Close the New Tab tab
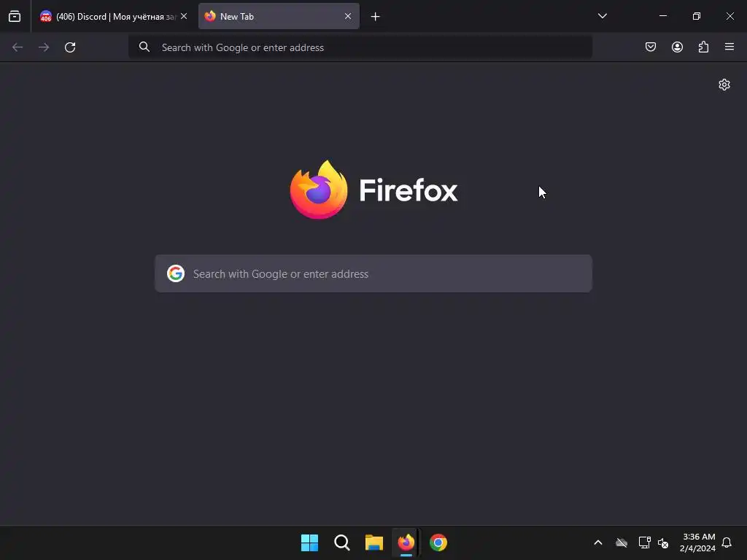747x560 pixels. [x=348, y=16]
